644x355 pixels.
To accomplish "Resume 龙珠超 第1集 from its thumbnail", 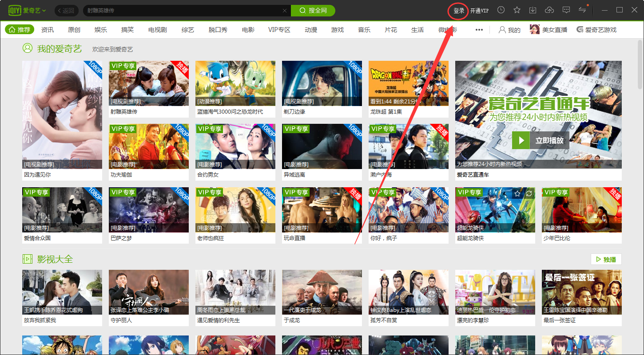I will coord(409,83).
